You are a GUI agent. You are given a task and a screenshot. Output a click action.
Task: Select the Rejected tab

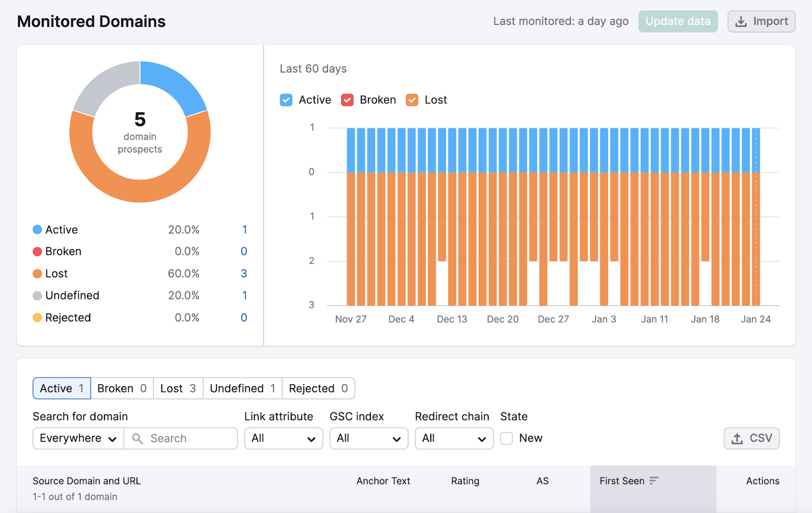point(318,388)
